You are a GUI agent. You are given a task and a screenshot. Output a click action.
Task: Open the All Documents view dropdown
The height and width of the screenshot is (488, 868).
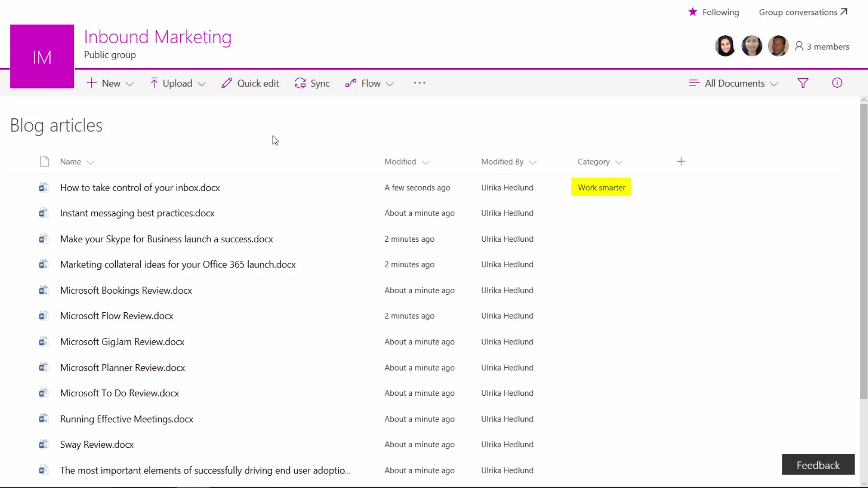coord(733,83)
